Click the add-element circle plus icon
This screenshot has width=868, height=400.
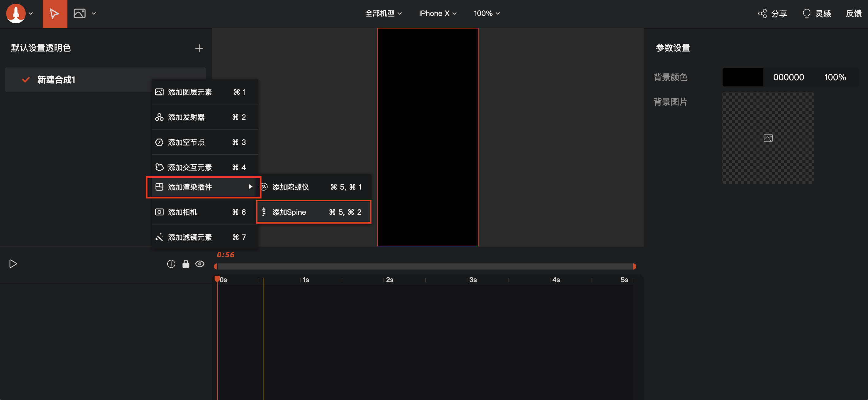(171, 264)
